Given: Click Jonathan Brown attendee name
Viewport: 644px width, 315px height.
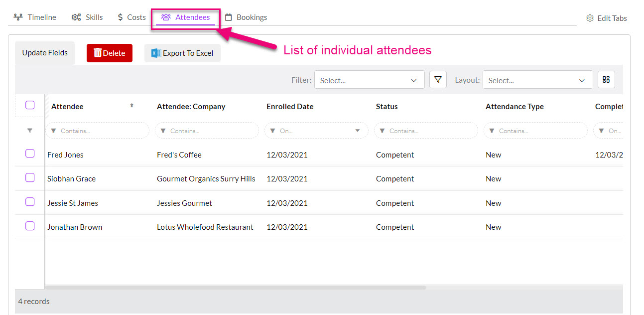Looking at the screenshot, I should tap(75, 227).
